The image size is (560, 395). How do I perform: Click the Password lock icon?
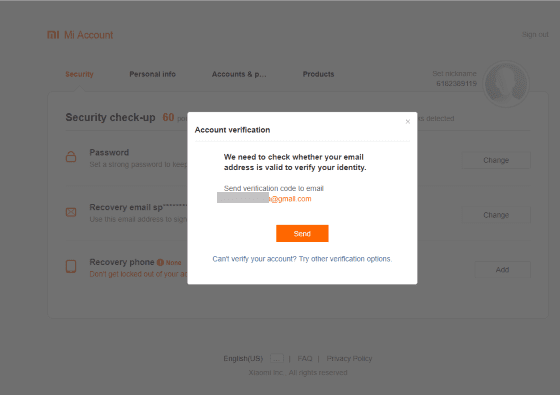71,156
